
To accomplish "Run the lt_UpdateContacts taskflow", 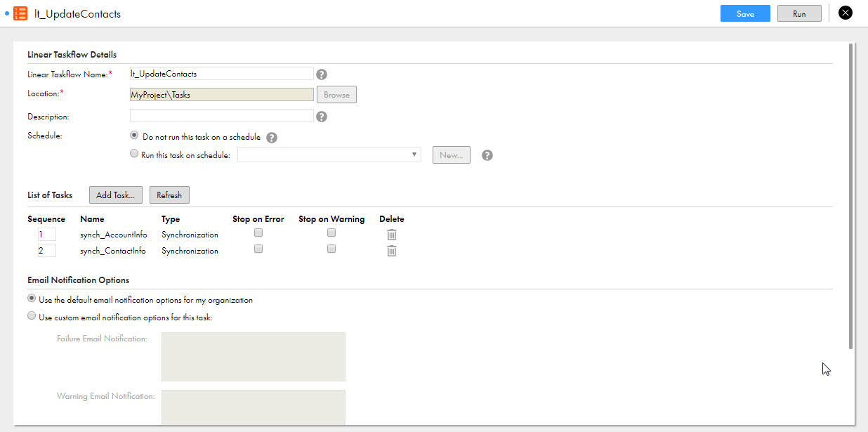I will tap(799, 13).
